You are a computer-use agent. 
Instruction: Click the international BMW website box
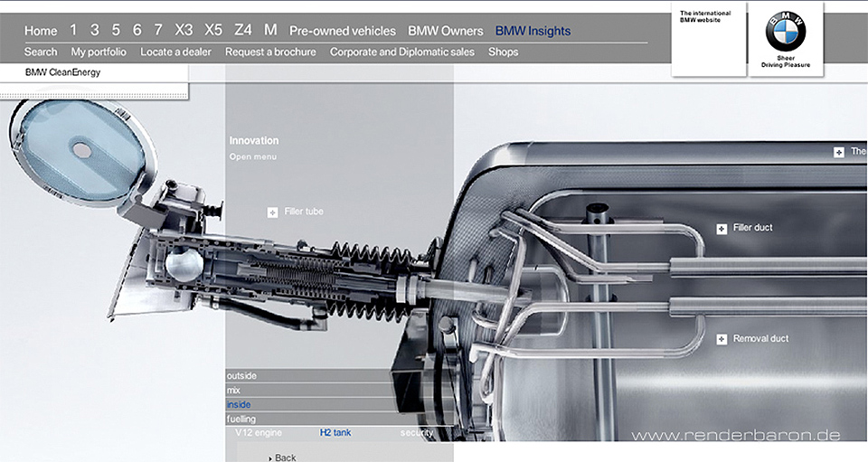708,38
